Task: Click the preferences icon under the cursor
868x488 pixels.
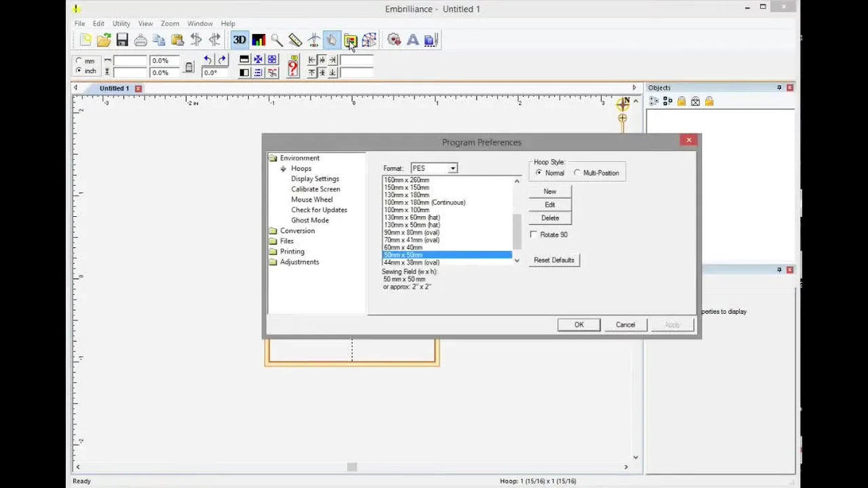Action: pos(350,40)
